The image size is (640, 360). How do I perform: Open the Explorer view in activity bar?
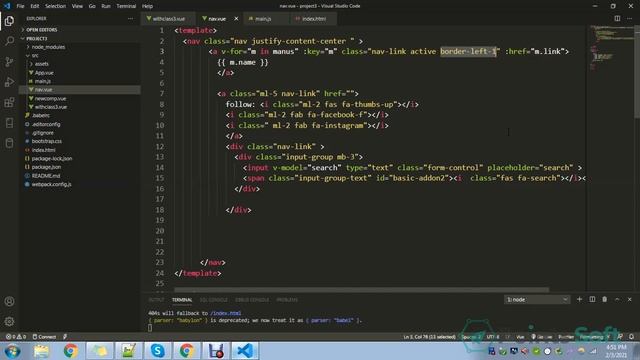[x=9, y=21]
